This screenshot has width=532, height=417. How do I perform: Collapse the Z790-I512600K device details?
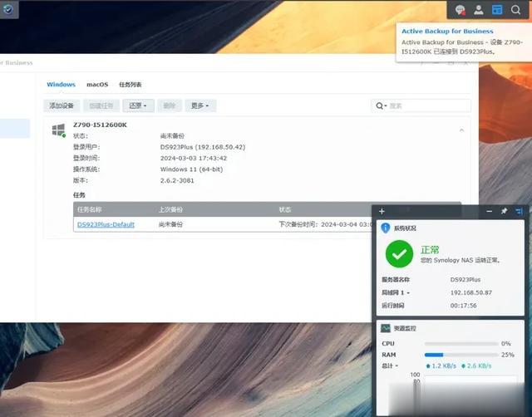point(461,130)
